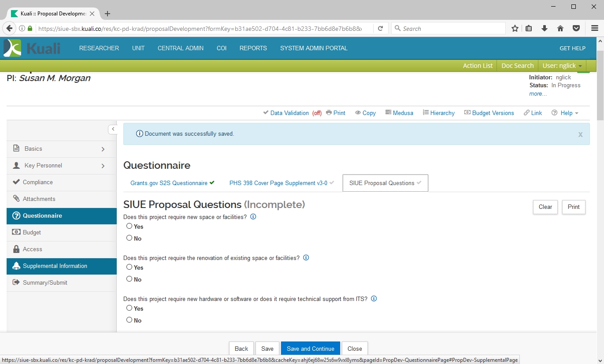The height and width of the screenshot is (364, 604).
Task: Click the Kuali logo in header
Action: click(x=32, y=48)
